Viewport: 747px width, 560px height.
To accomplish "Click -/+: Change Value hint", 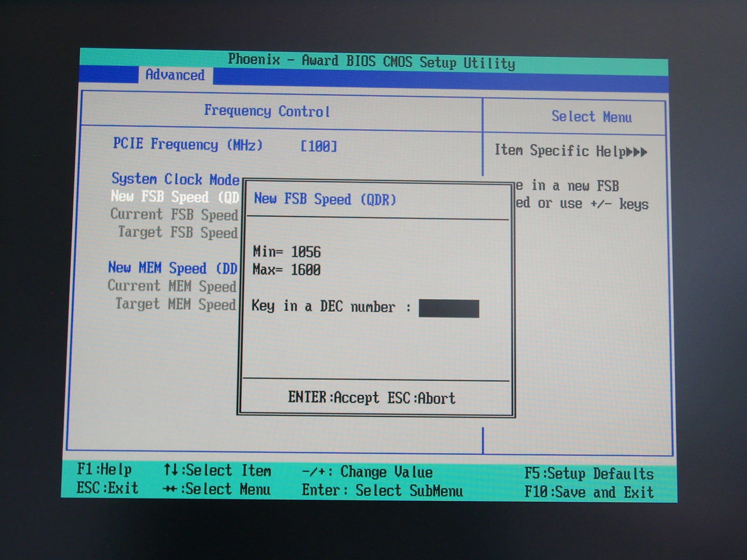I will point(367,472).
